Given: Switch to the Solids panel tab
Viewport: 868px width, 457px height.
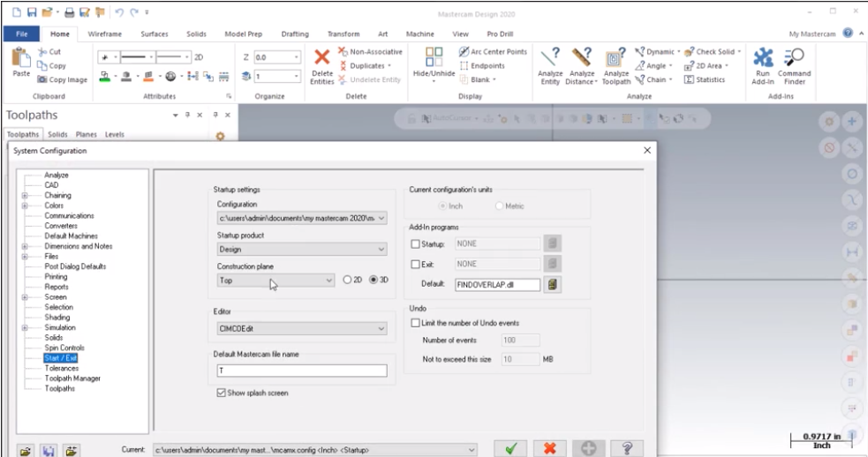Looking at the screenshot, I should pos(57,134).
